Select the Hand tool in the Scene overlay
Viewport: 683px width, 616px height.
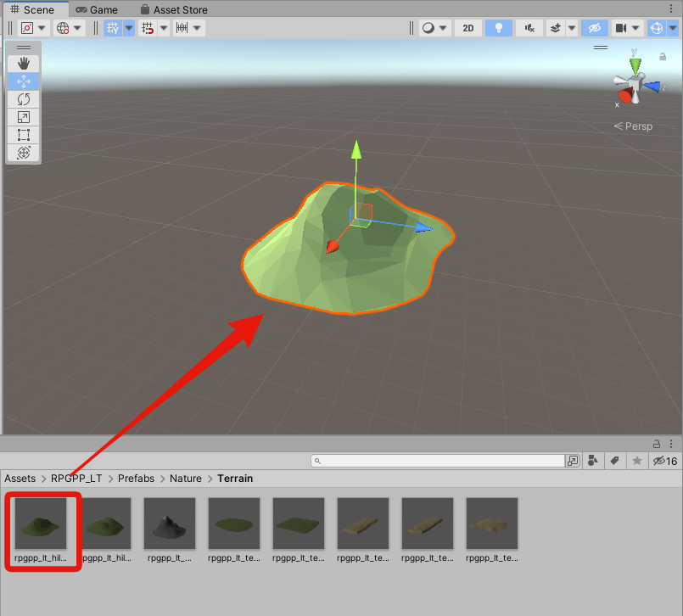point(23,63)
